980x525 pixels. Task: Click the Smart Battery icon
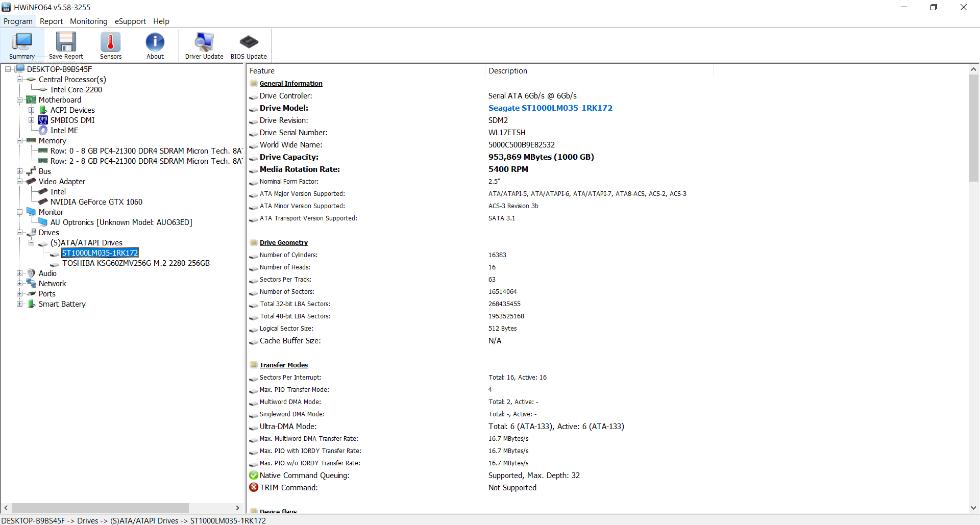click(x=31, y=304)
